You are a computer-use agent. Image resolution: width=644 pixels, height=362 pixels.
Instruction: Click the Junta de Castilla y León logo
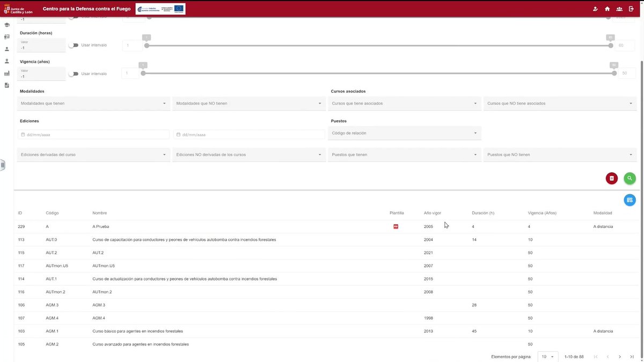(19, 9)
